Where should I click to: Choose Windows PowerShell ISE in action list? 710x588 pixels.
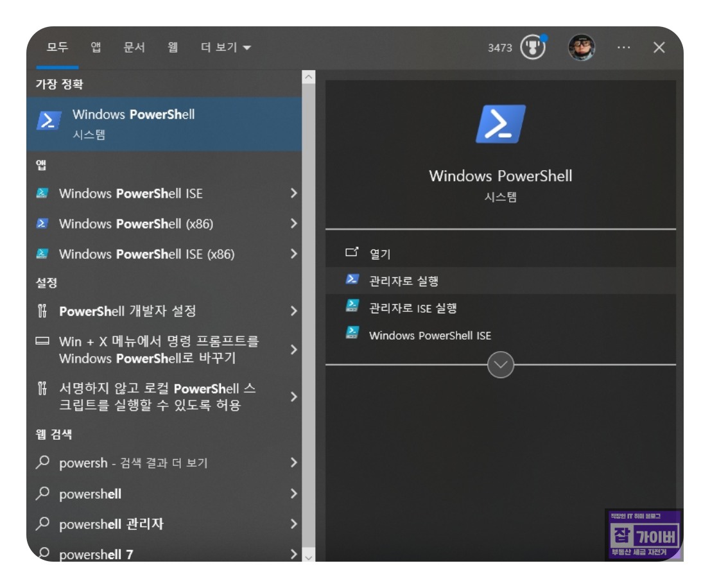500,335
